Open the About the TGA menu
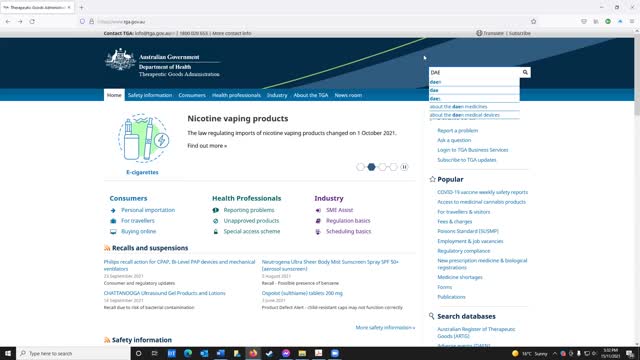 click(311, 95)
